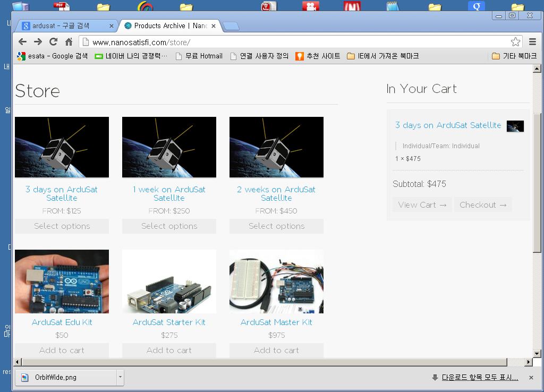Open the 'ArduSat Edu Kit' title link

pyautogui.click(x=62, y=322)
